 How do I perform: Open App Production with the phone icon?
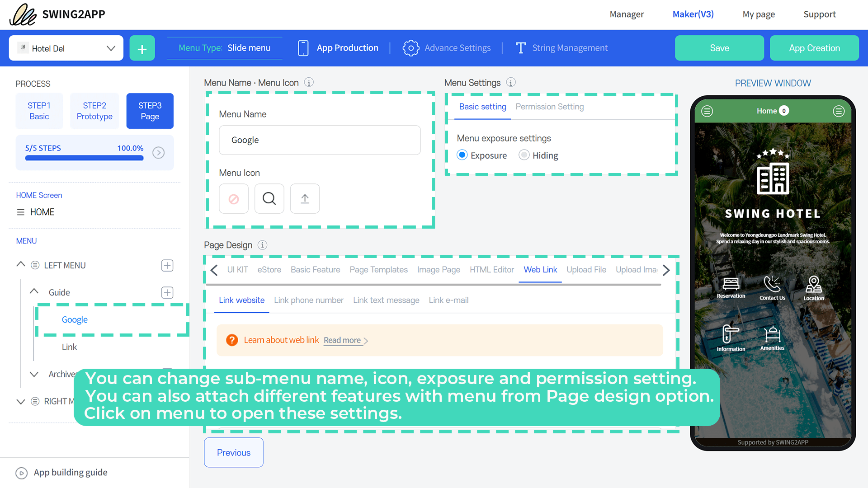(302, 47)
